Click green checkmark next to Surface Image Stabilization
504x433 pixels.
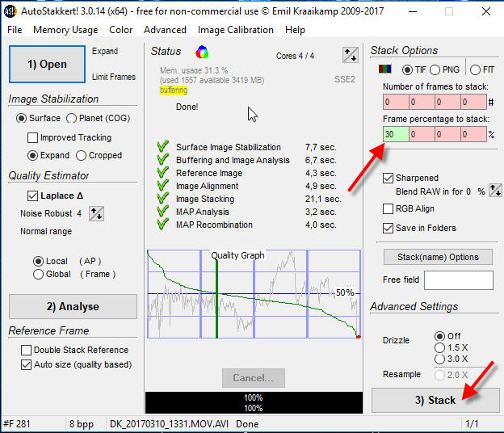(163, 147)
